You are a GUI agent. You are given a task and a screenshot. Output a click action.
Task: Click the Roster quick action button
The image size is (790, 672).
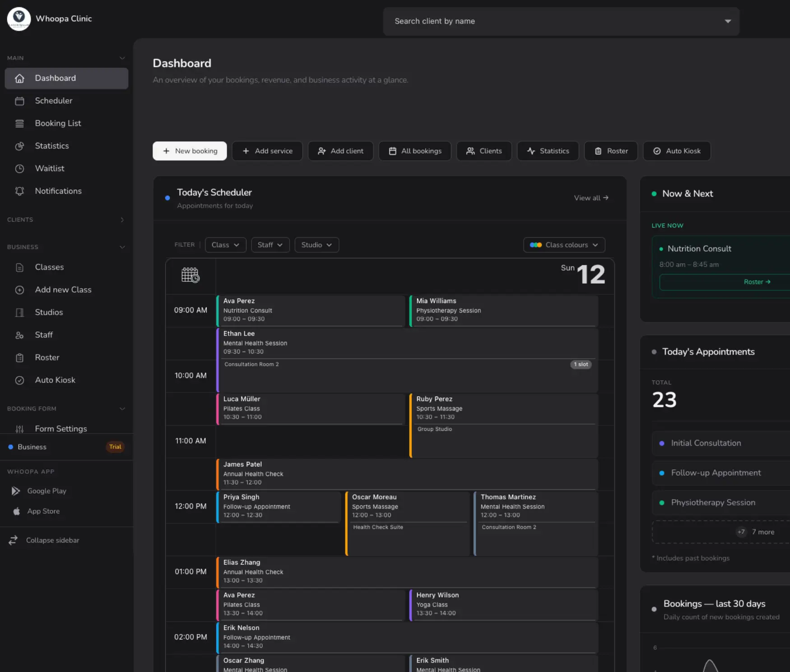click(x=611, y=151)
